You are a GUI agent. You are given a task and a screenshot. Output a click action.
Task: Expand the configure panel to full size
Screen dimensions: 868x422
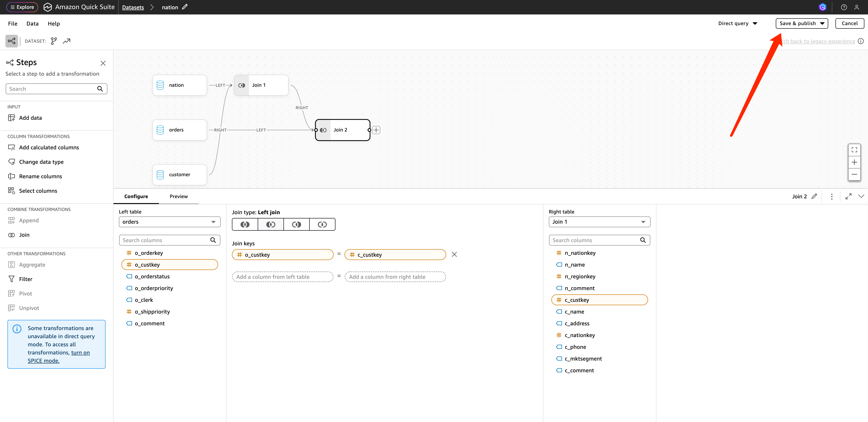click(849, 196)
